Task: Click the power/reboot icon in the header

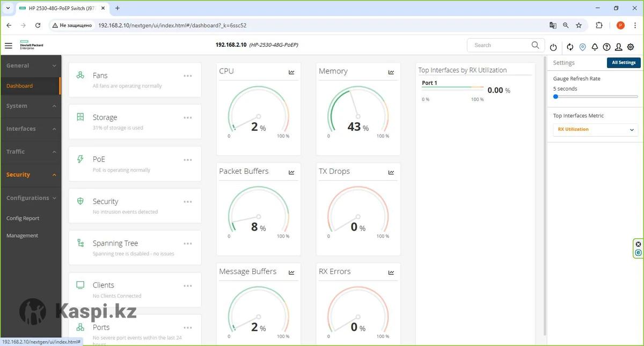Action: 553,47
